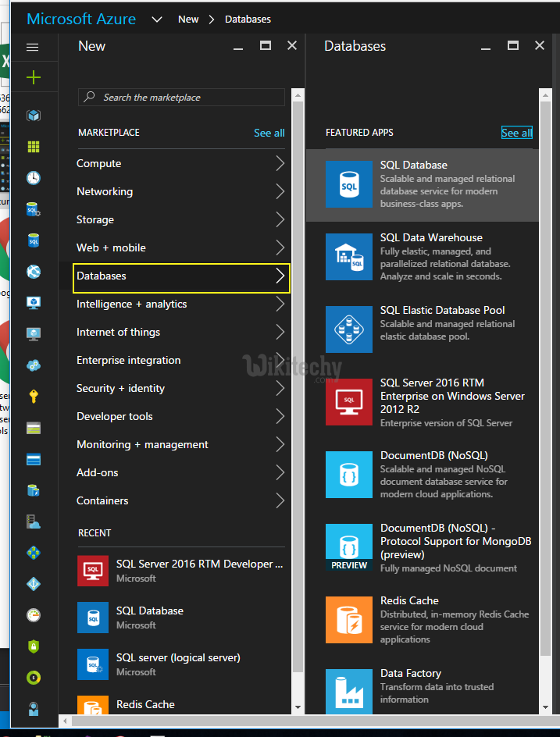Select the SQL Data Warehouse icon

coord(349,257)
